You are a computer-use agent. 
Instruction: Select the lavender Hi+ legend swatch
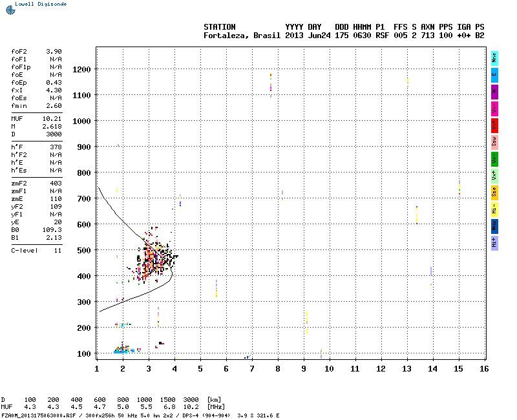click(494, 244)
